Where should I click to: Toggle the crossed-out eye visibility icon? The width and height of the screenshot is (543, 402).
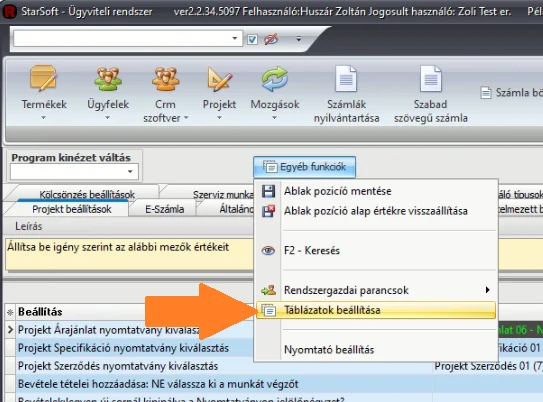pyautogui.click(x=271, y=39)
